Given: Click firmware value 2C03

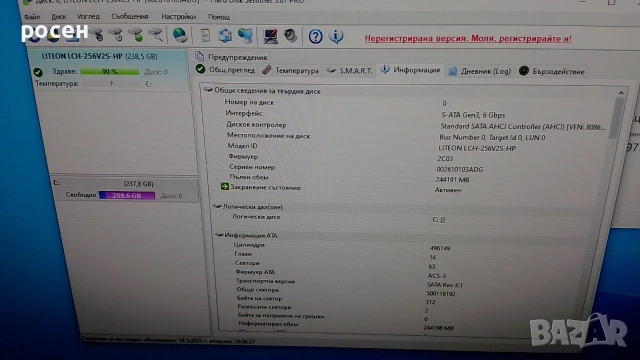Looking at the screenshot, I should (445, 158).
